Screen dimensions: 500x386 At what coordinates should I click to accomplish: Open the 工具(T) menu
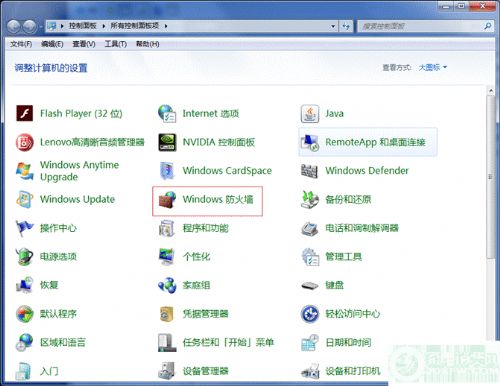tap(115, 44)
